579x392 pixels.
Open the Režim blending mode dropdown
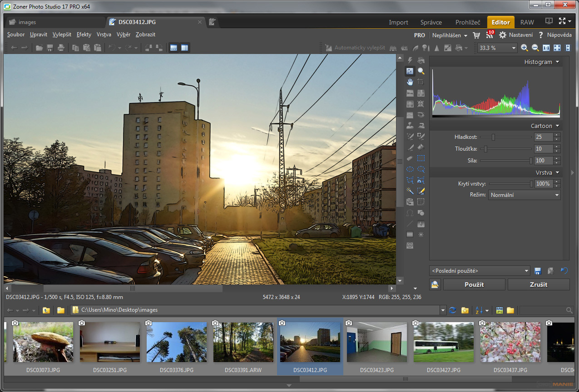tap(524, 195)
